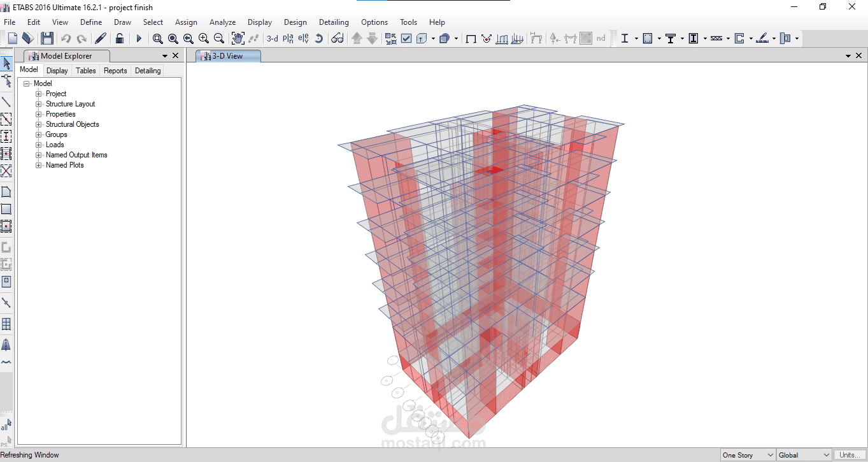Open the composite beam design dropdown arrow
Image resolution: width=868 pixels, height=462 pixels.
pos(682,38)
